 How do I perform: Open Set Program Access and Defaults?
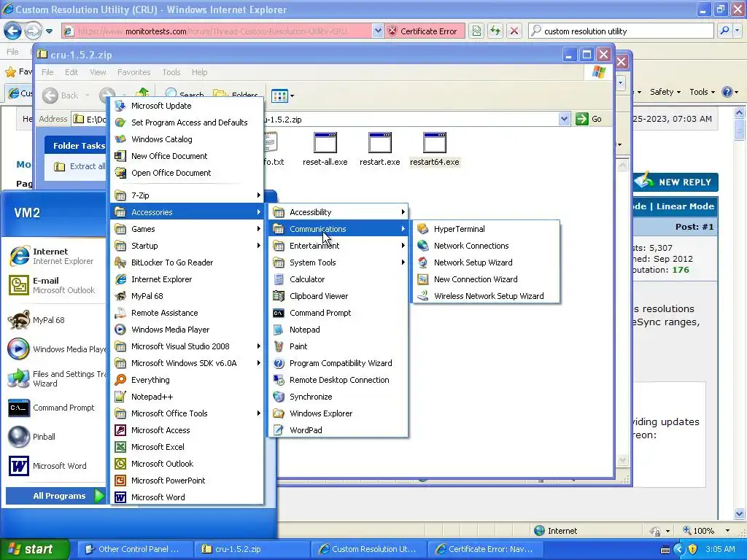[x=187, y=122]
